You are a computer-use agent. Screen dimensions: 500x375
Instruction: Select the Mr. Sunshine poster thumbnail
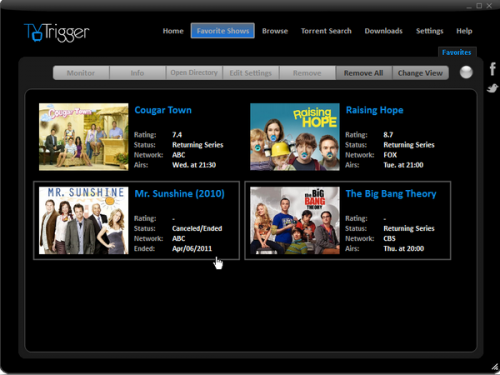(84, 220)
